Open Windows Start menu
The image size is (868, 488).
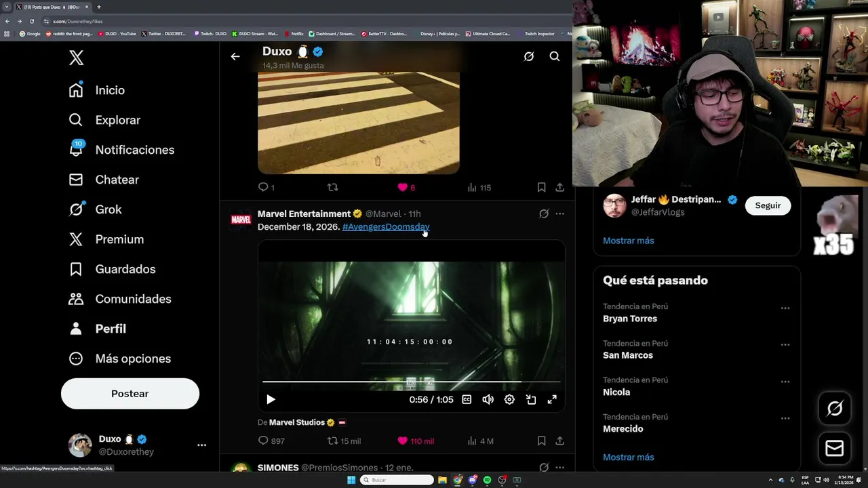click(351, 480)
